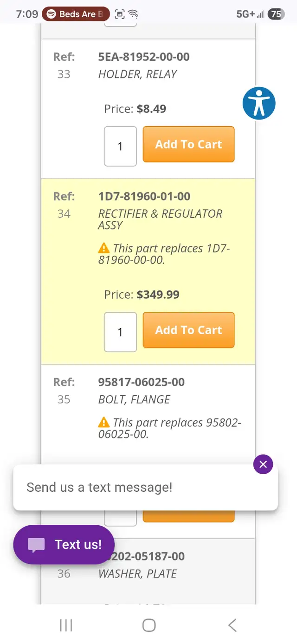Add rectifier & regulator assy to cart

coord(188,330)
